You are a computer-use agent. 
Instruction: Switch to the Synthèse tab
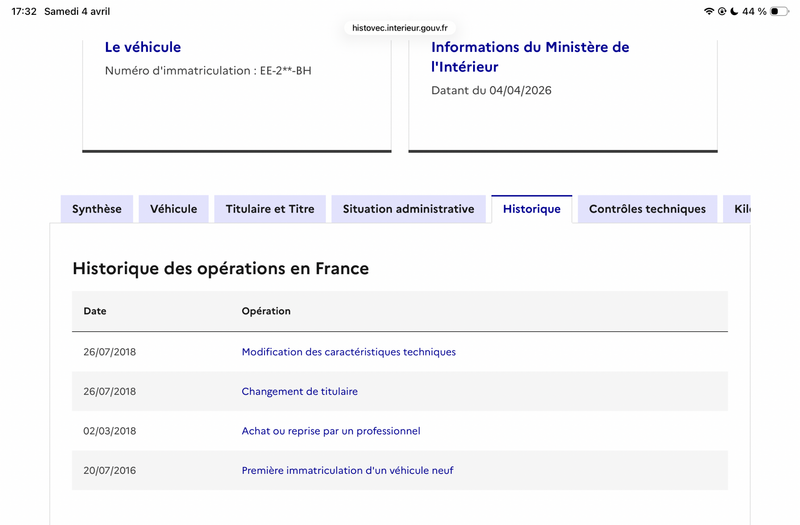97,209
